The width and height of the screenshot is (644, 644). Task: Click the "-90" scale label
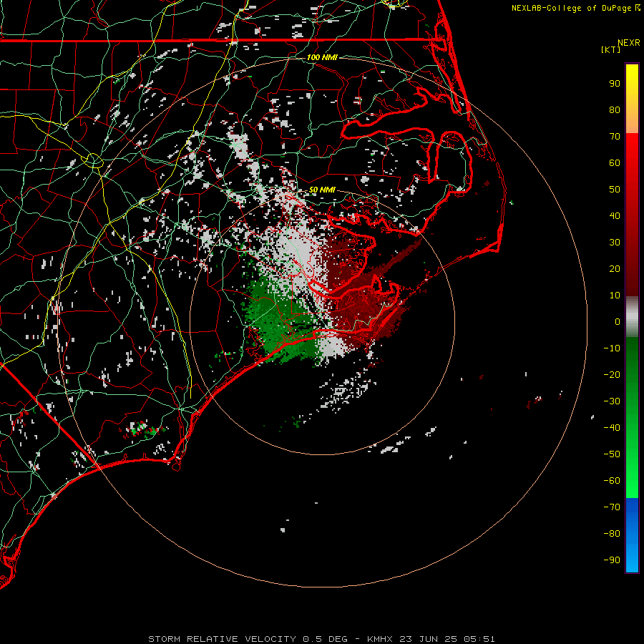612,560
